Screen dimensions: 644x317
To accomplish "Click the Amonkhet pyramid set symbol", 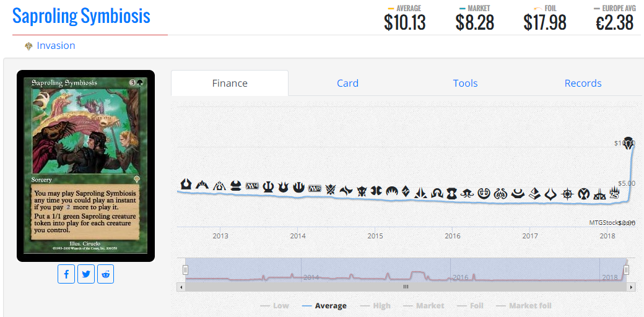I will [x=534, y=193].
